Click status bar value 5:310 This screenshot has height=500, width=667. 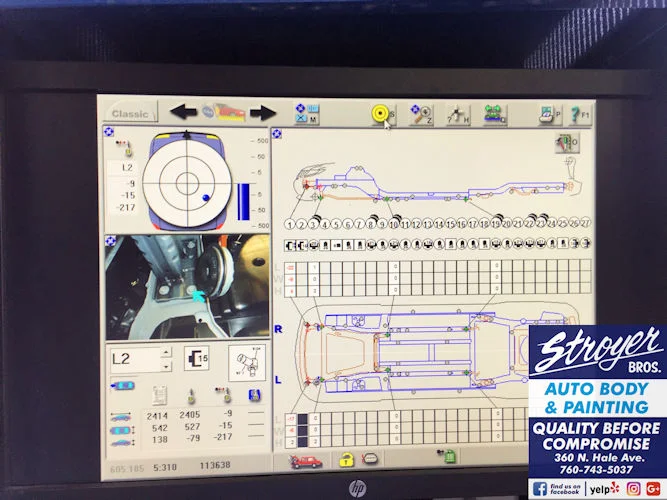(165, 467)
